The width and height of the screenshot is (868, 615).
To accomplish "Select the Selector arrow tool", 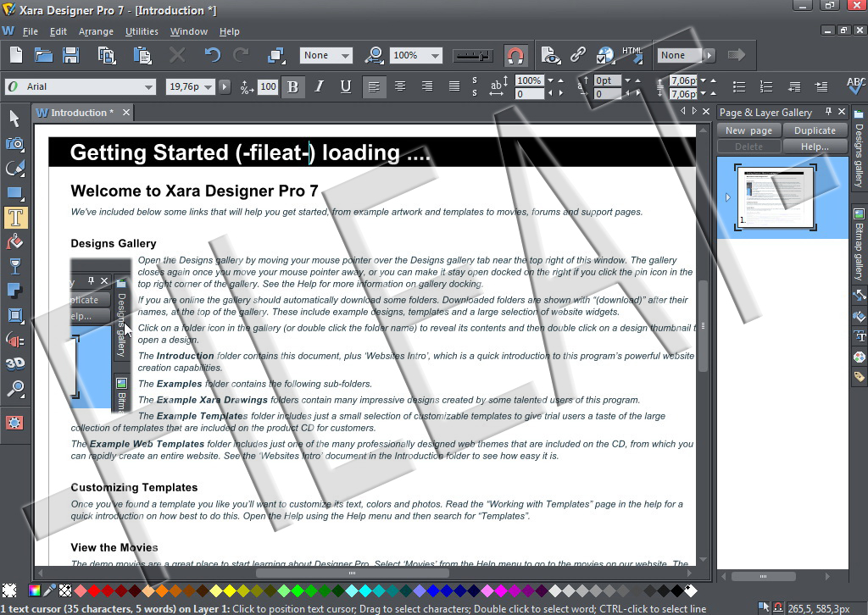I will [x=15, y=118].
